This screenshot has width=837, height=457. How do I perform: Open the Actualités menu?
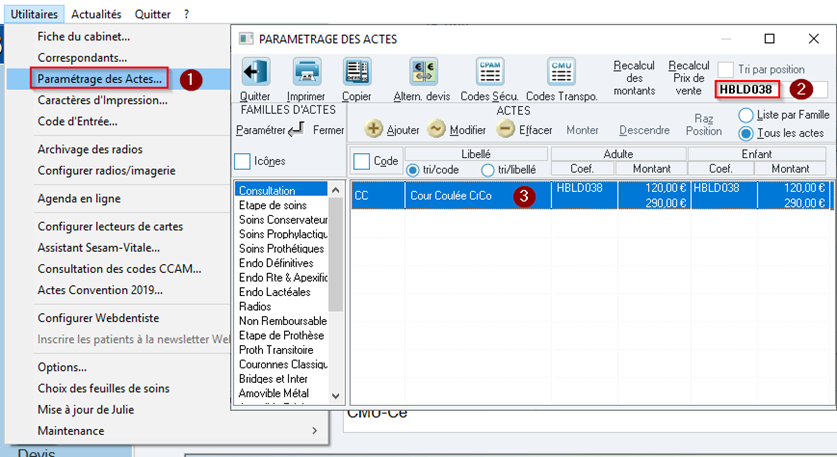(x=96, y=14)
